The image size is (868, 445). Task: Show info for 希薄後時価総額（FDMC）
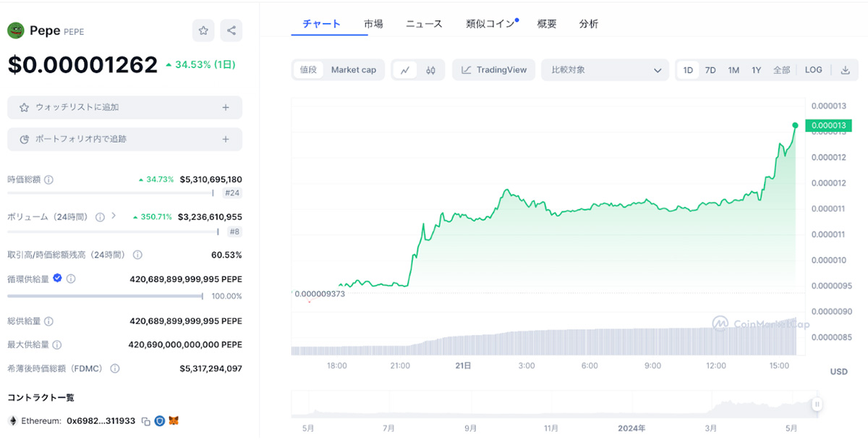114,368
